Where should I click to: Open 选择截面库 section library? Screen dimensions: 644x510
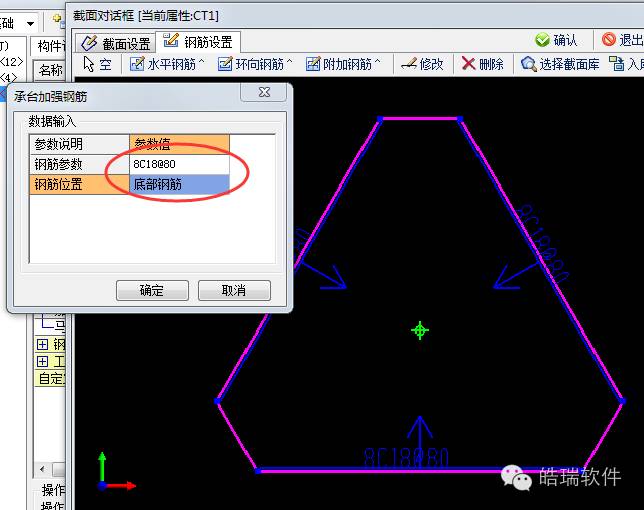point(560,64)
